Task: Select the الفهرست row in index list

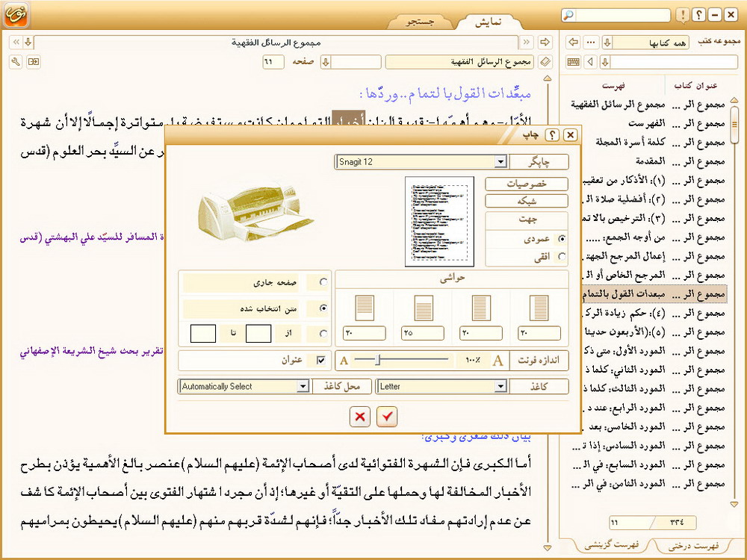Action: 648,123
